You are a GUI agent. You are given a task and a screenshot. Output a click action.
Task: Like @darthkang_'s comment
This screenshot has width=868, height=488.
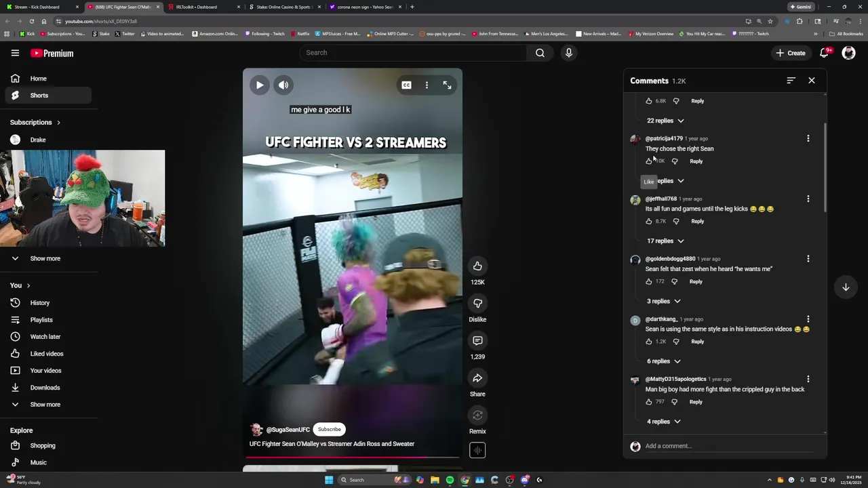[x=649, y=342]
